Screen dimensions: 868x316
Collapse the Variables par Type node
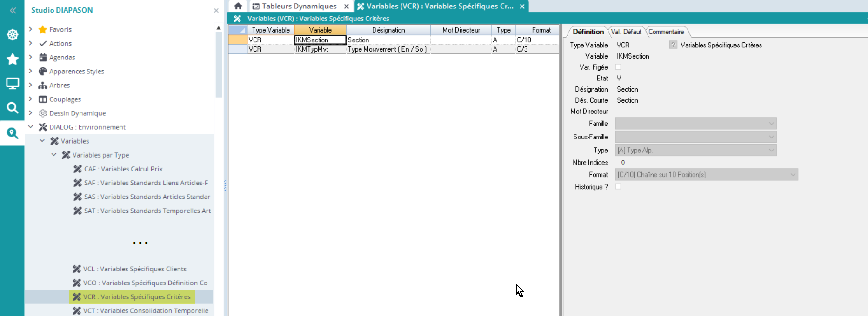(x=54, y=155)
